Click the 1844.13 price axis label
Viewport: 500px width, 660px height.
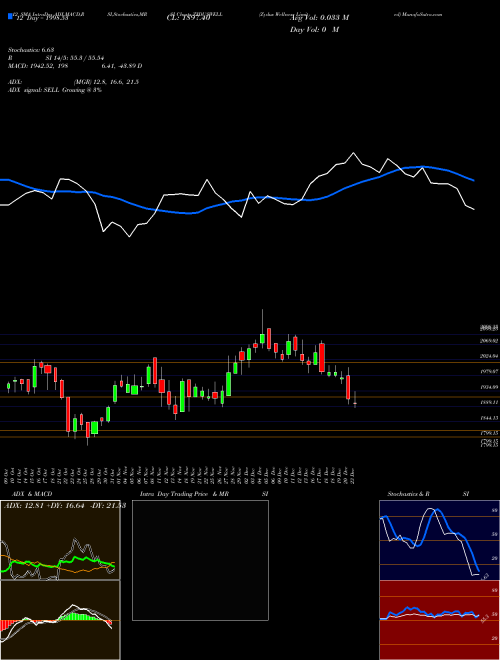(489, 418)
